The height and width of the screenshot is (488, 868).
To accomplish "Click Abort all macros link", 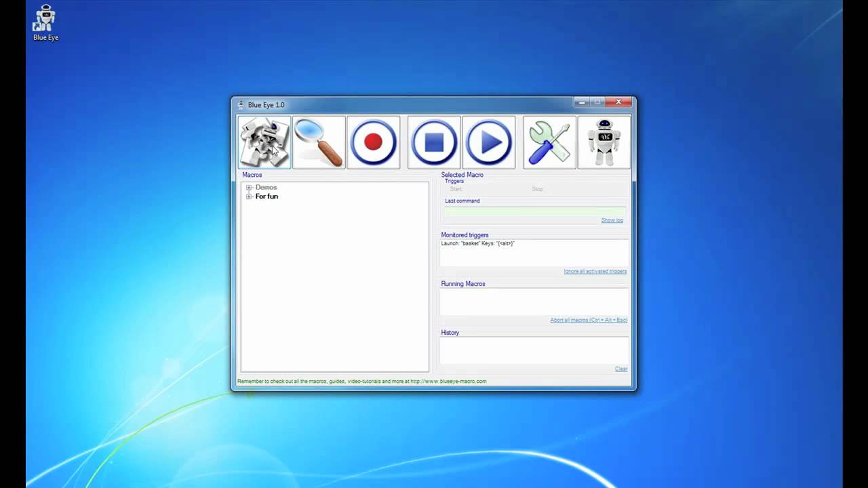I will [x=589, y=320].
